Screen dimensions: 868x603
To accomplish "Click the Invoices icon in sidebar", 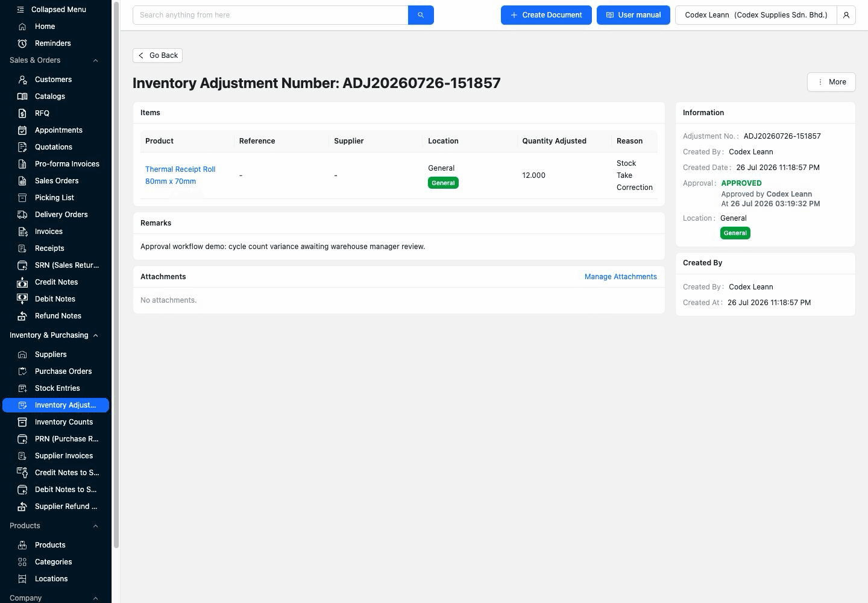I will click(x=22, y=232).
